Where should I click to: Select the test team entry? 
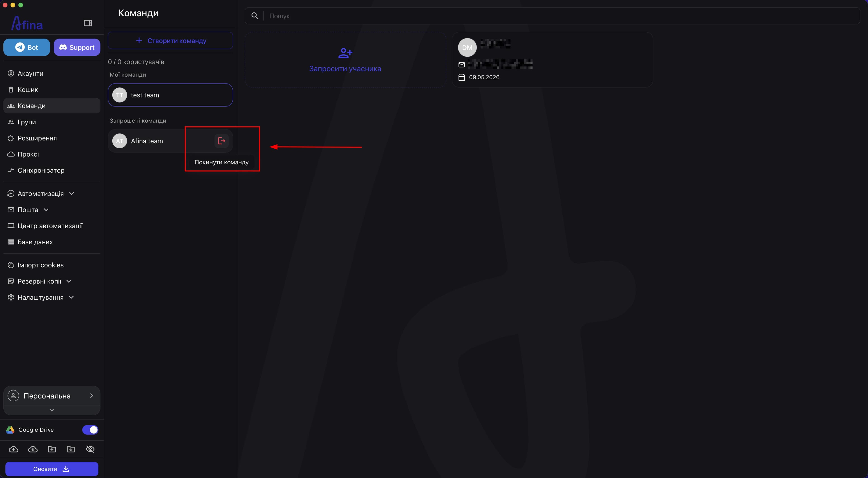coord(170,95)
